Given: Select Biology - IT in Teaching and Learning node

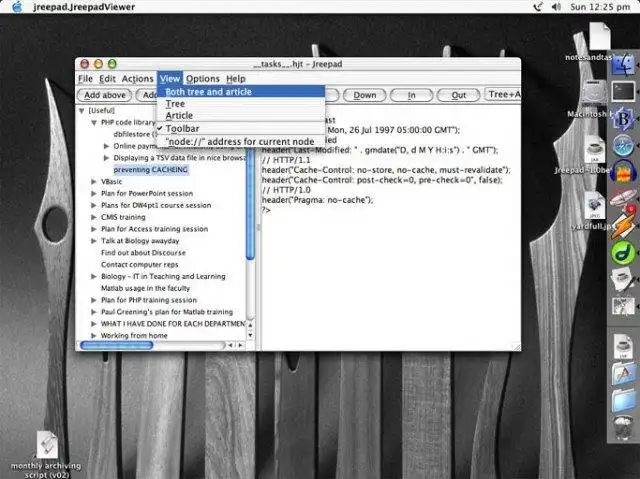Looking at the screenshot, I should 163,276.
